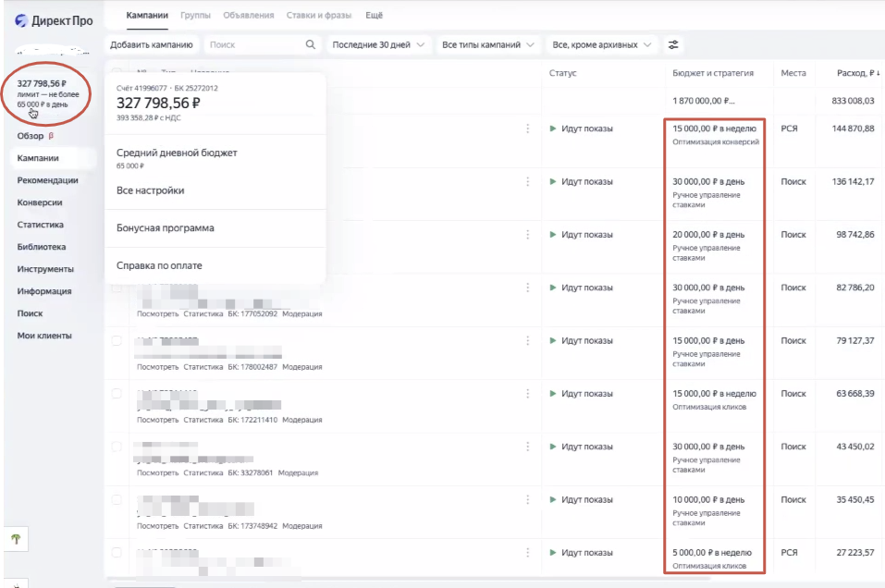885x588 pixels.
Task: Tick checkbox of campaign БК 33278061
Action: click(x=117, y=447)
